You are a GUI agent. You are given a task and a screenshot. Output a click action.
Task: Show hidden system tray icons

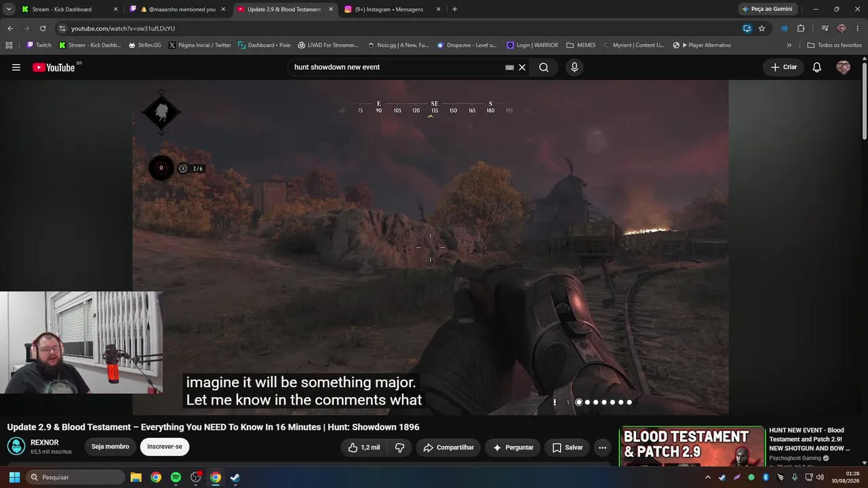click(x=708, y=477)
